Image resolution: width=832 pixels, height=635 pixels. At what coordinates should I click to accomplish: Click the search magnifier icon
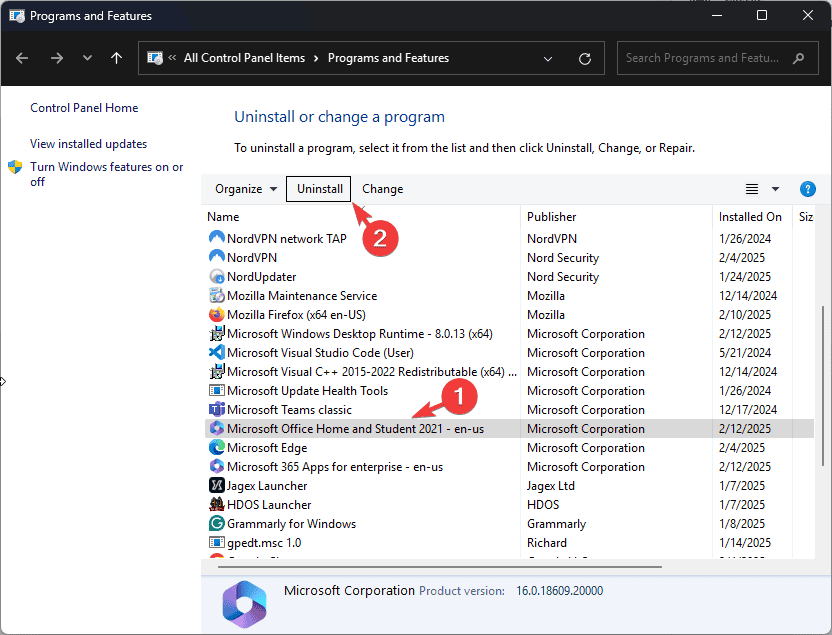tap(798, 58)
